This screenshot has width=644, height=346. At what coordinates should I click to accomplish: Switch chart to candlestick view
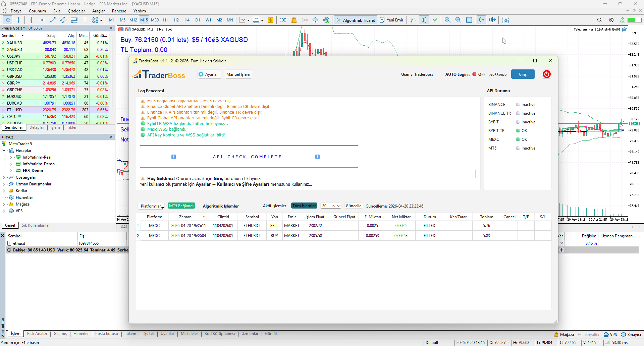(x=424, y=20)
